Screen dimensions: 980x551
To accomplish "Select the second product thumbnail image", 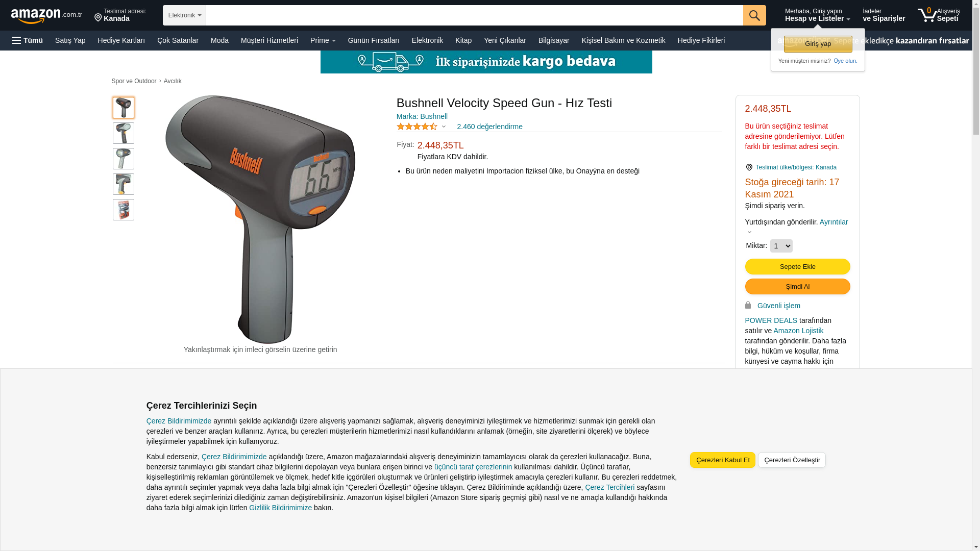I will pos(124,133).
